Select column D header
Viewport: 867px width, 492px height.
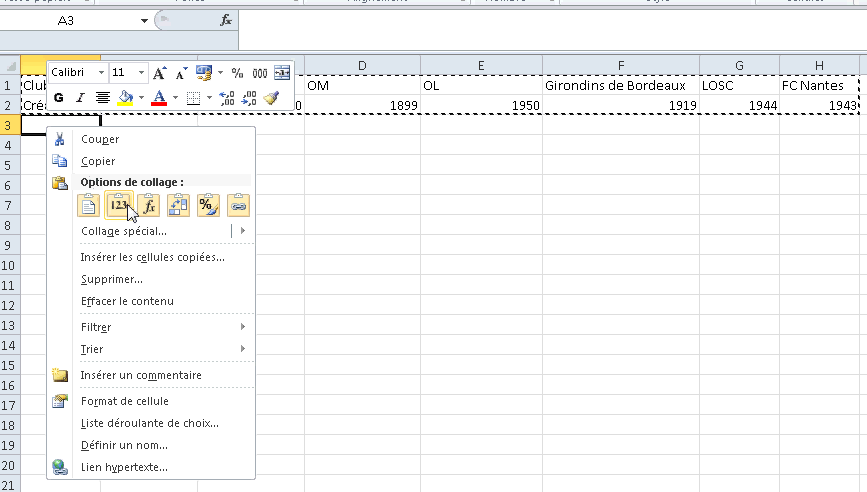[362, 66]
